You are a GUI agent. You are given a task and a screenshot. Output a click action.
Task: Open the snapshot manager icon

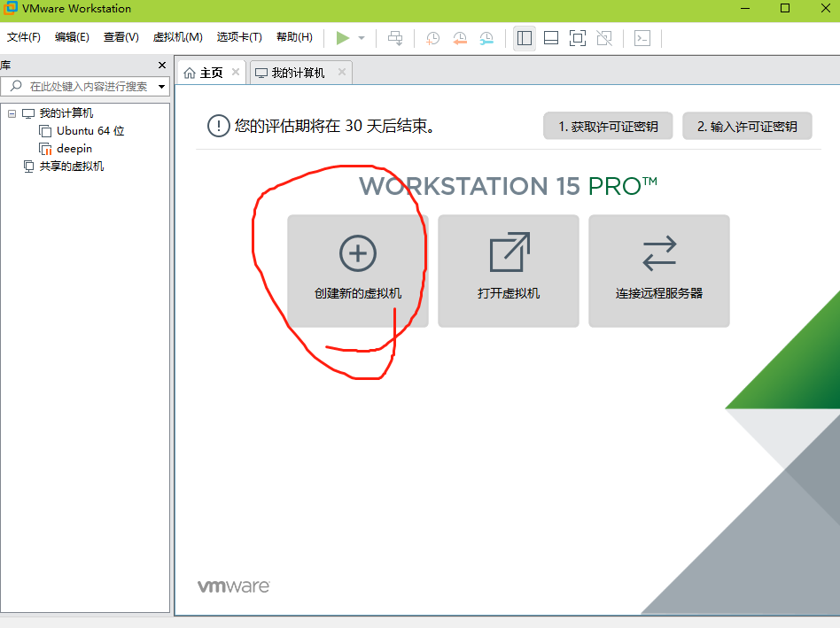(x=486, y=38)
